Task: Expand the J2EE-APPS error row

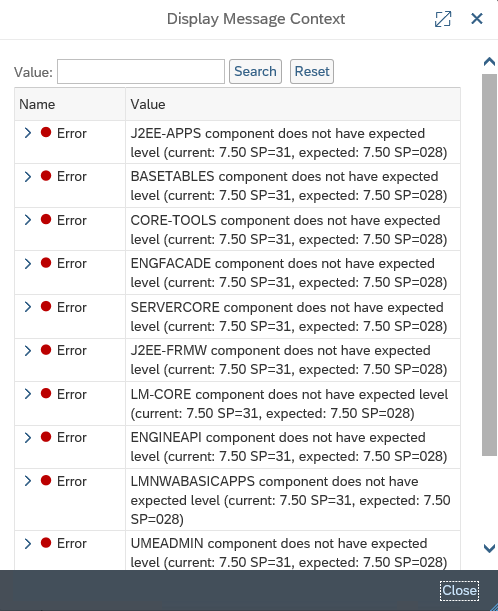Action: (x=28, y=133)
